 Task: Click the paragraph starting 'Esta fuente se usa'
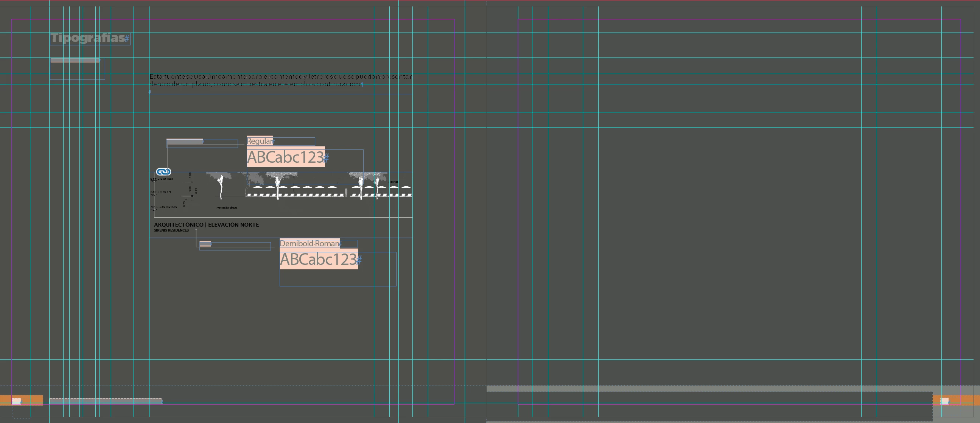280,80
